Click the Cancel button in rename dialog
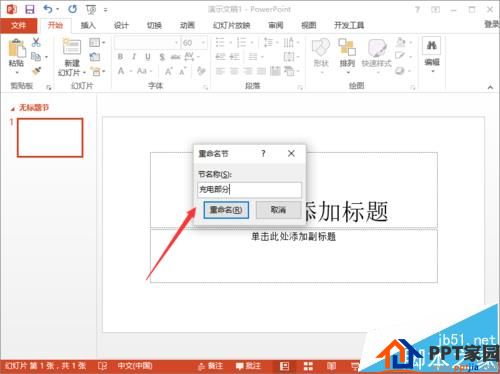Screen dimensions: 500x374 point(278,210)
